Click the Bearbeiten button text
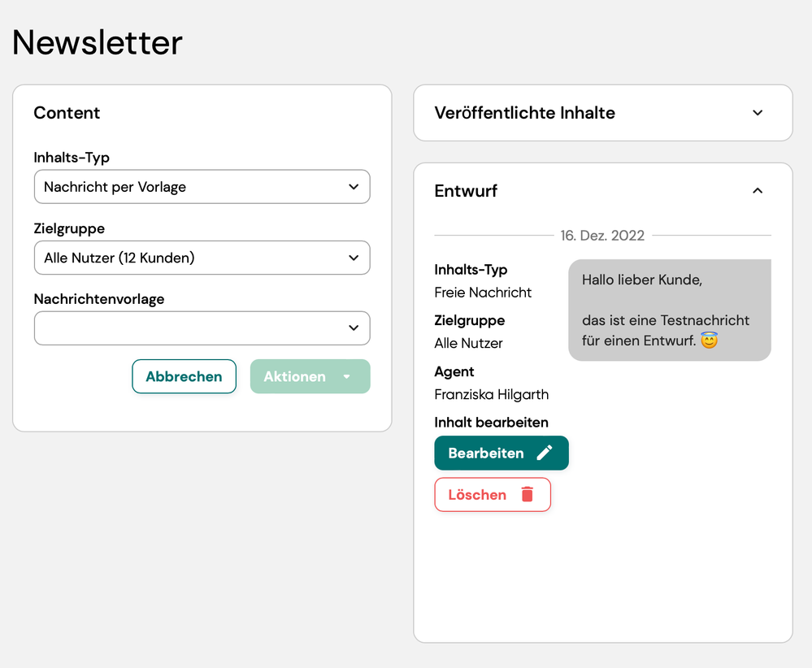The image size is (812, 668). tap(486, 453)
